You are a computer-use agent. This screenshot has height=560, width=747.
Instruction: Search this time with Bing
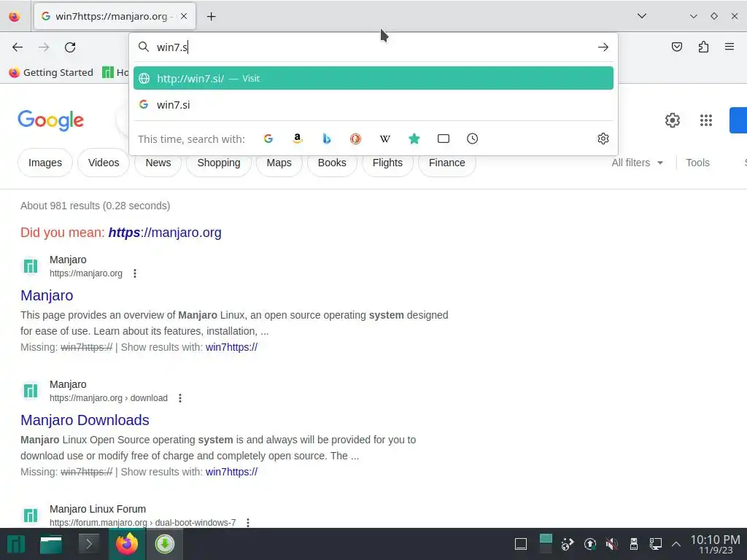click(x=326, y=139)
